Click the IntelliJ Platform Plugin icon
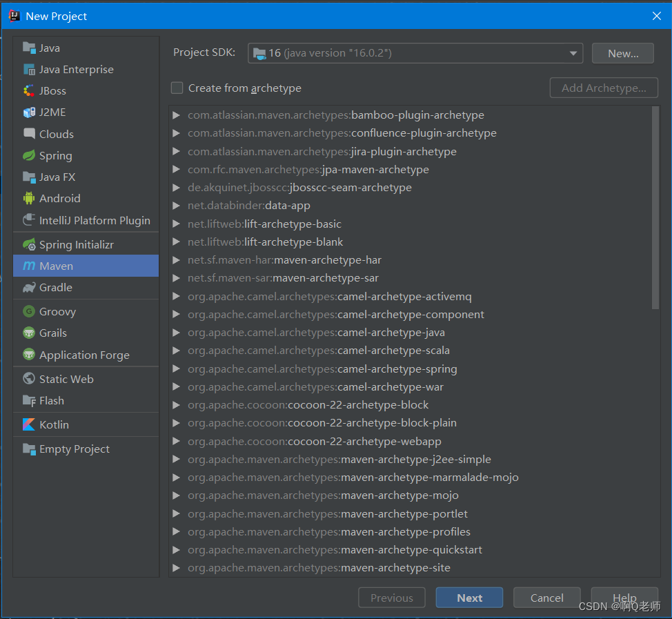Viewport: 672px width, 619px height. coord(29,220)
